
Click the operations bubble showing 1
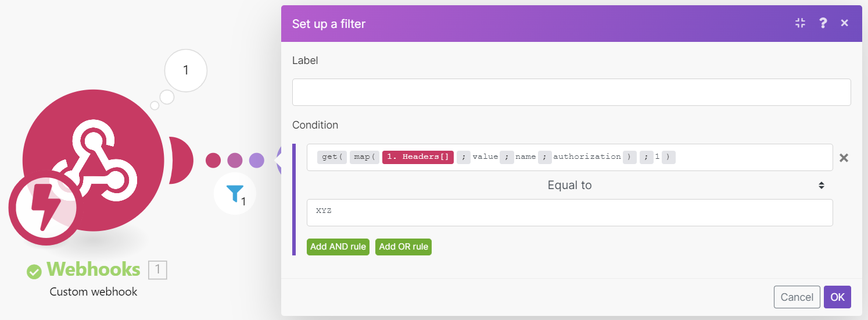click(186, 71)
